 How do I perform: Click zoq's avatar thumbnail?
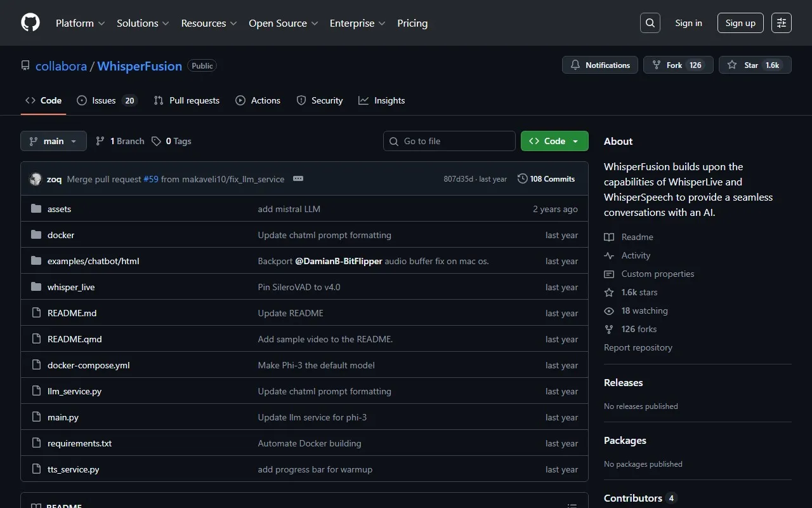36,179
